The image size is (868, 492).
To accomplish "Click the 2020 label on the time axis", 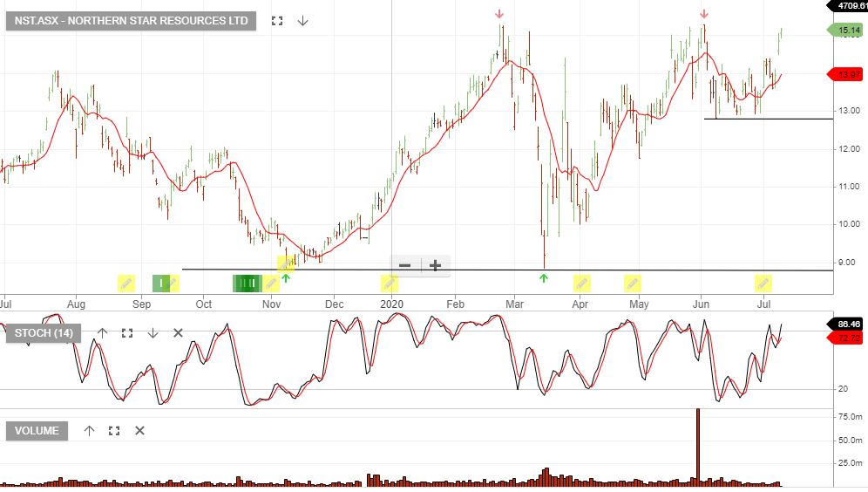I will coord(392,304).
